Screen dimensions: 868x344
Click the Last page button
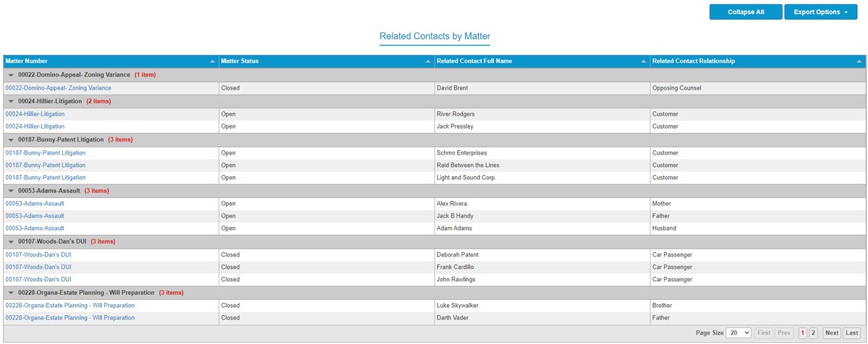(x=851, y=333)
